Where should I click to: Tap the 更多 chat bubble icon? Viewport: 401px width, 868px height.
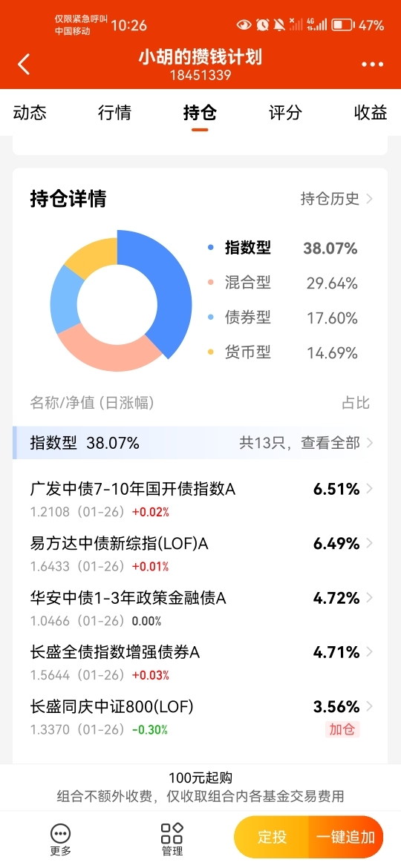pos(60,833)
